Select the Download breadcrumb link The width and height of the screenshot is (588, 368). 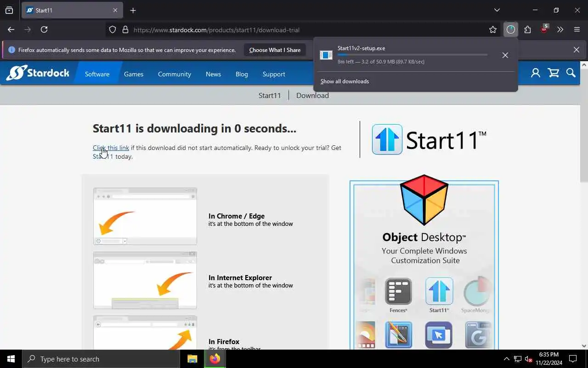click(312, 95)
